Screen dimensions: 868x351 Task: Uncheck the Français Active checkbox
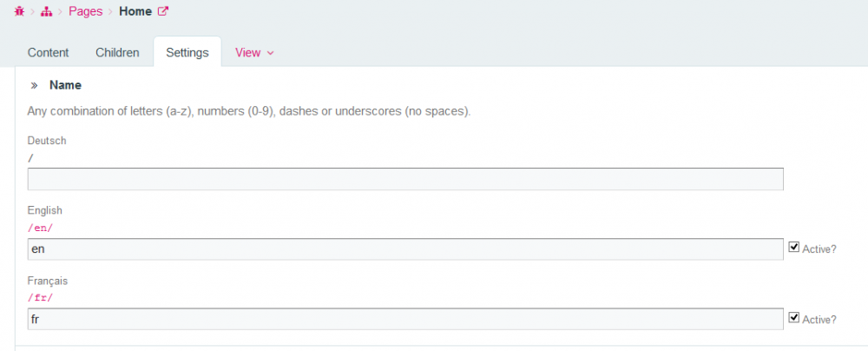793,317
